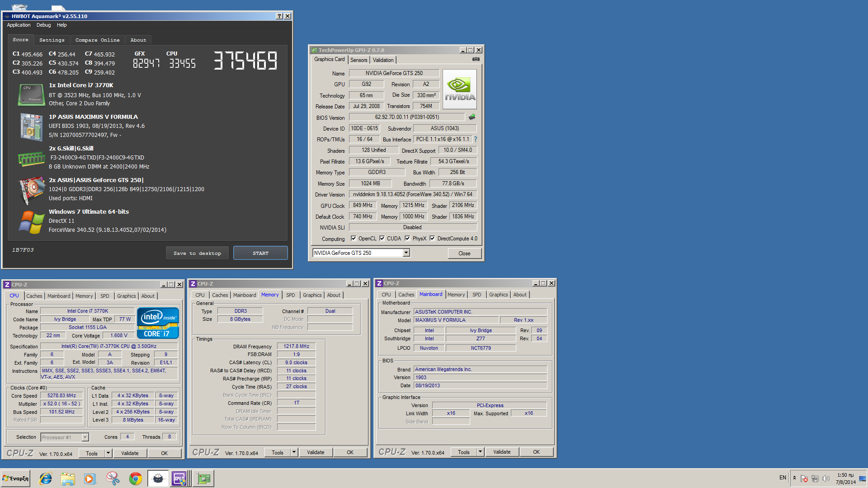The width and height of the screenshot is (868, 488).
Task: Open the Debug menu in Aquamark
Action: pyautogui.click(x=43, y=25)
